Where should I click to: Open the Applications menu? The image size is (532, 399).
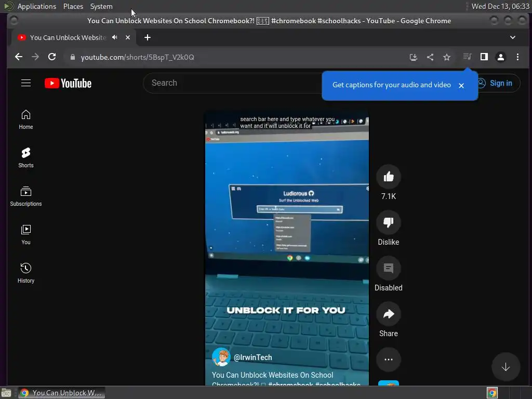37,6
